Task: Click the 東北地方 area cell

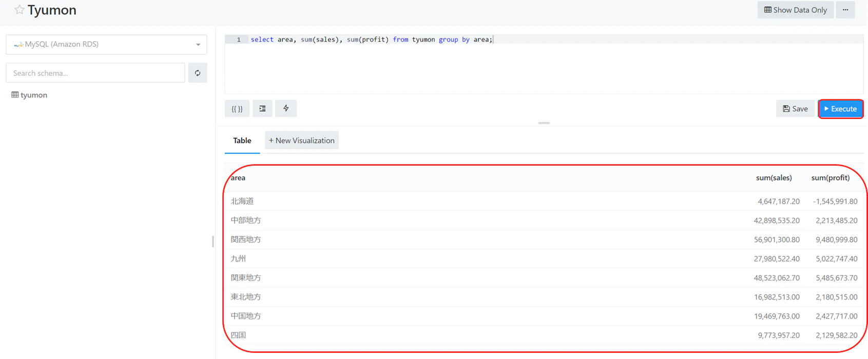Action: (246, 297)
